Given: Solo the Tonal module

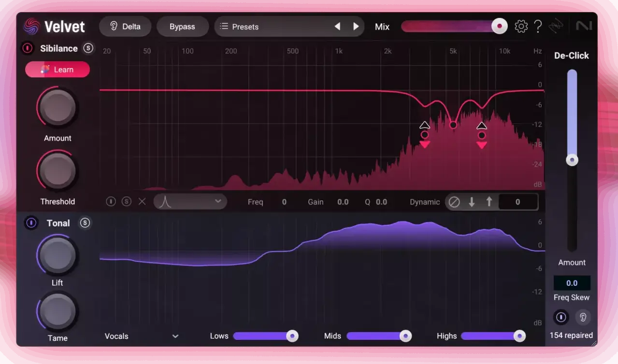Looking at the screenshot, I should [85, 223].
